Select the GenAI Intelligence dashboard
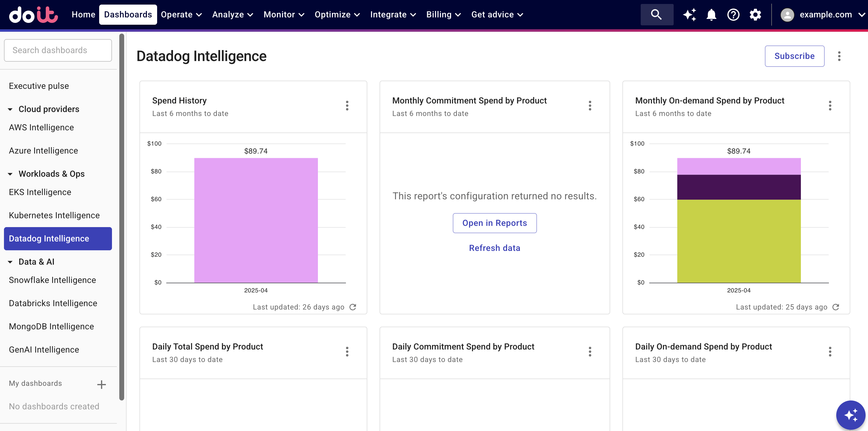This screenshot has height=431, width=868. click(44, 350)
